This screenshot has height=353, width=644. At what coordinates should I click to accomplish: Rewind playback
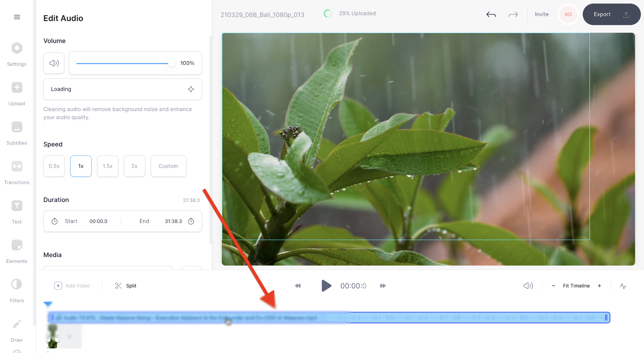coord(298,286)
